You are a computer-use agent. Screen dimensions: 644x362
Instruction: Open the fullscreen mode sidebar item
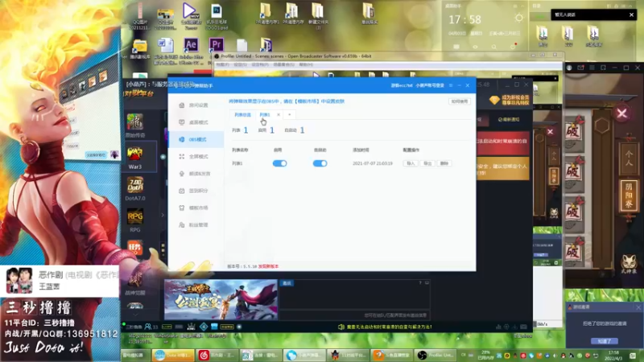[x=196, y=157]
